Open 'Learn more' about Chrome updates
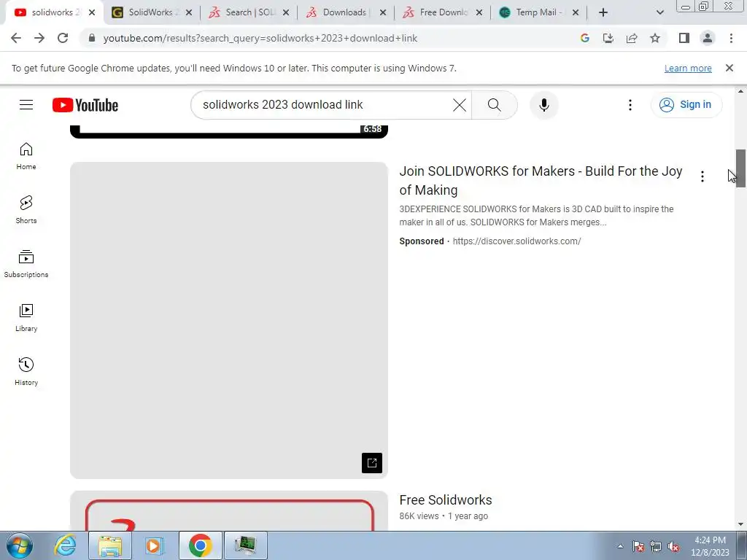Viewport: 747px width, 560px height. click(x=688, y=68)
